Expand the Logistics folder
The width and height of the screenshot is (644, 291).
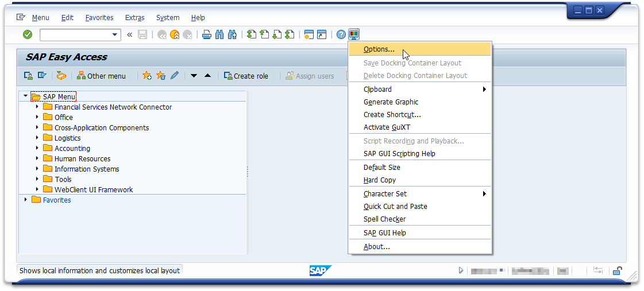tap(37, 138)
